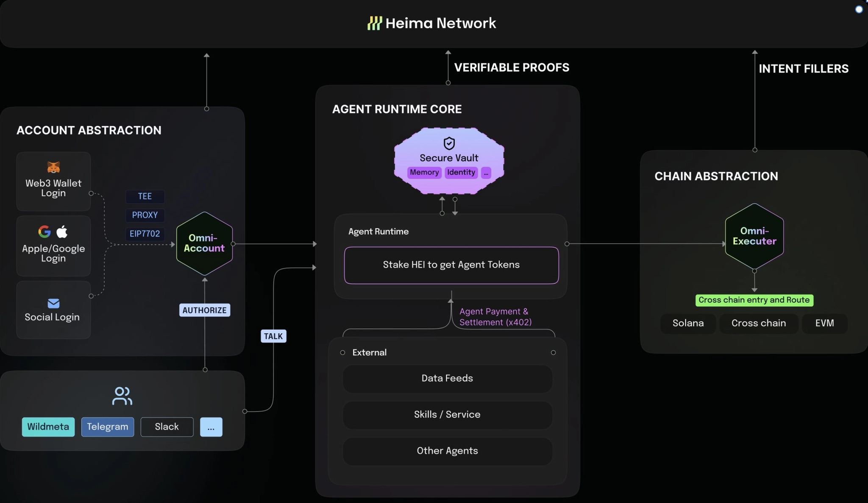868x503 pixels.
Task: Click the Social Login envelope icon
Action: [53, 303]
